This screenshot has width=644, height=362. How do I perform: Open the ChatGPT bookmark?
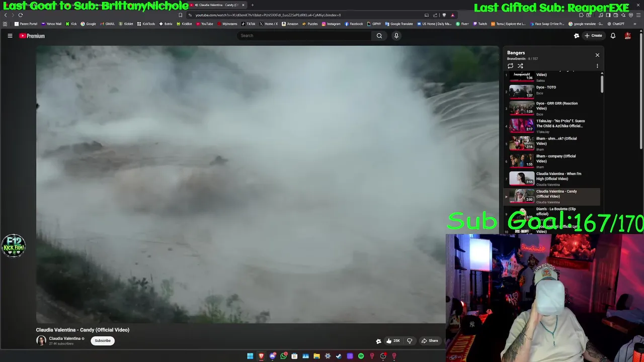[x=615, y=24]
